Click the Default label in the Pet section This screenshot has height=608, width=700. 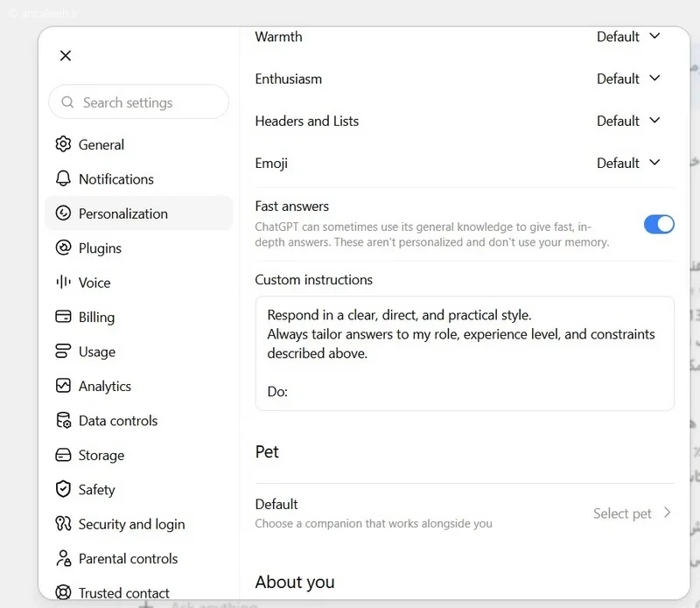(276, 504)
